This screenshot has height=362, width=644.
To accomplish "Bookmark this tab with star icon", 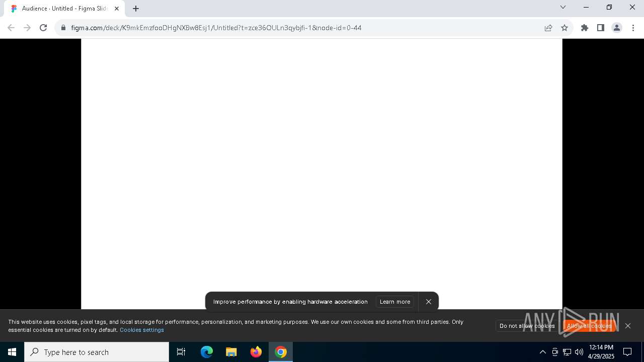I will point(565,28).
